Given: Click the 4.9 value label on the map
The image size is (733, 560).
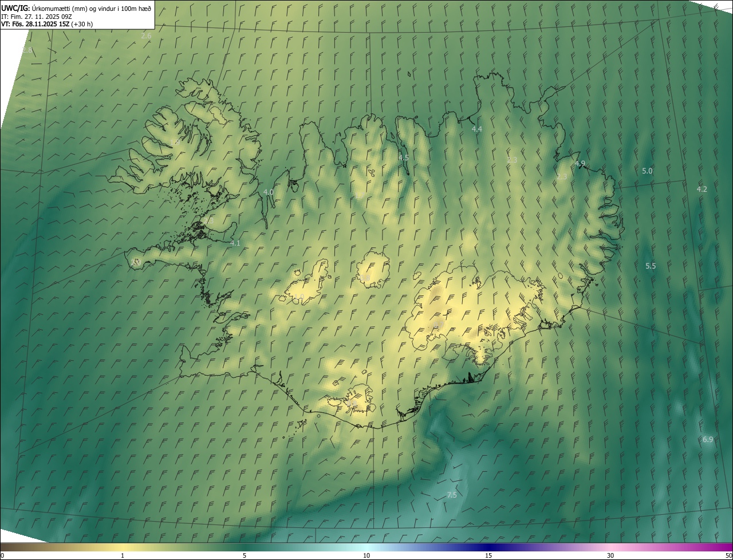Looking at the screenshot, I should [580, 164].
